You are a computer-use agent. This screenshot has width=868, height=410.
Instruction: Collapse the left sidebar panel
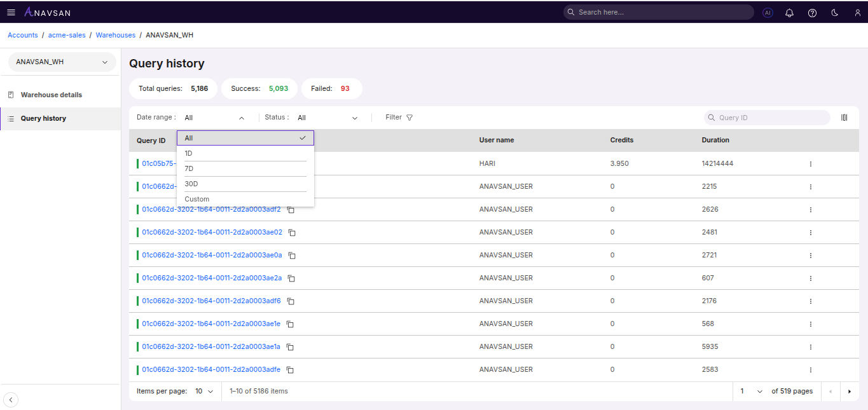point(11,400)
